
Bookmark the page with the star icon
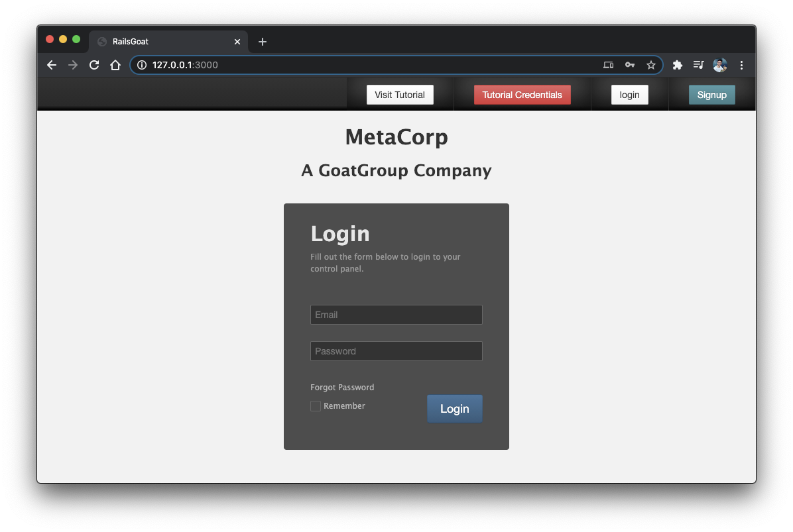651,65
